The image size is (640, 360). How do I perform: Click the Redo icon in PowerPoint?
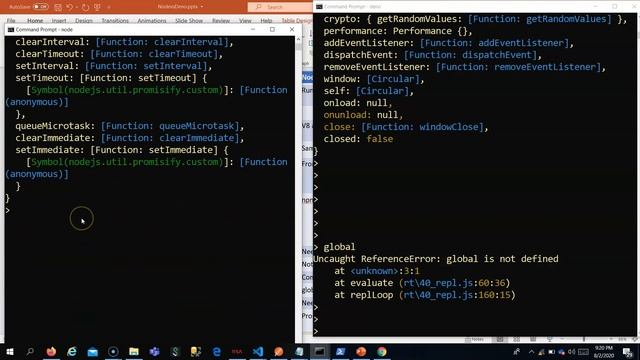[x=85, y=7]
